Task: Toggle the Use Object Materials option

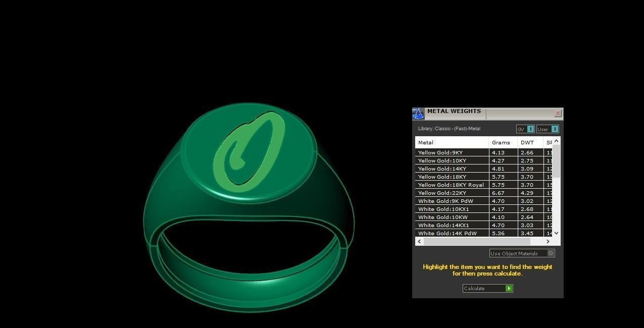Action: 522,253
